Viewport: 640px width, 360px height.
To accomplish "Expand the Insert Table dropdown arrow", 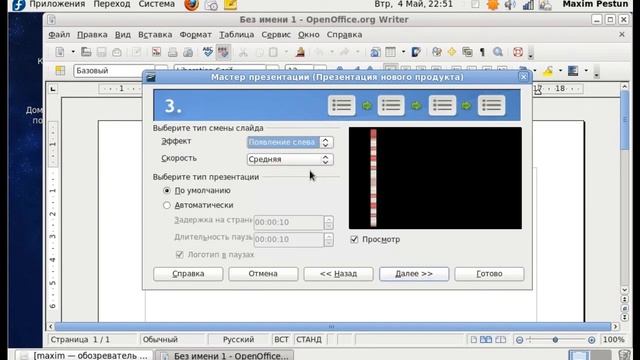I will coord(403,52).
